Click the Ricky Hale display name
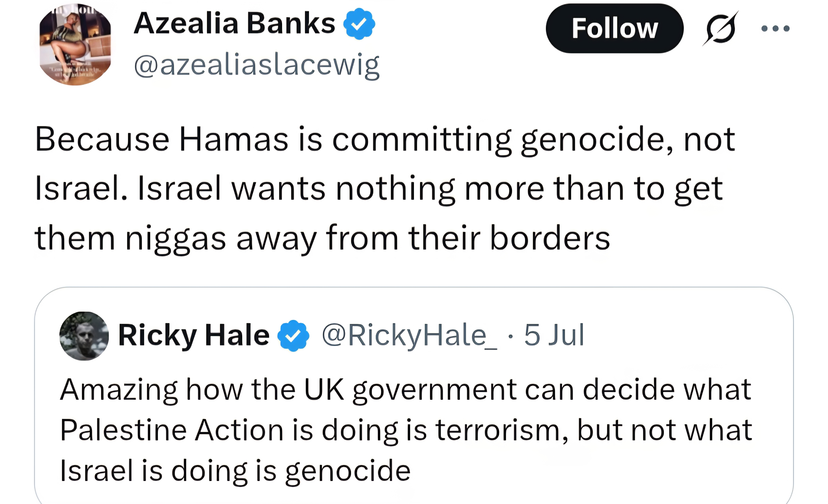 point(194,335)
